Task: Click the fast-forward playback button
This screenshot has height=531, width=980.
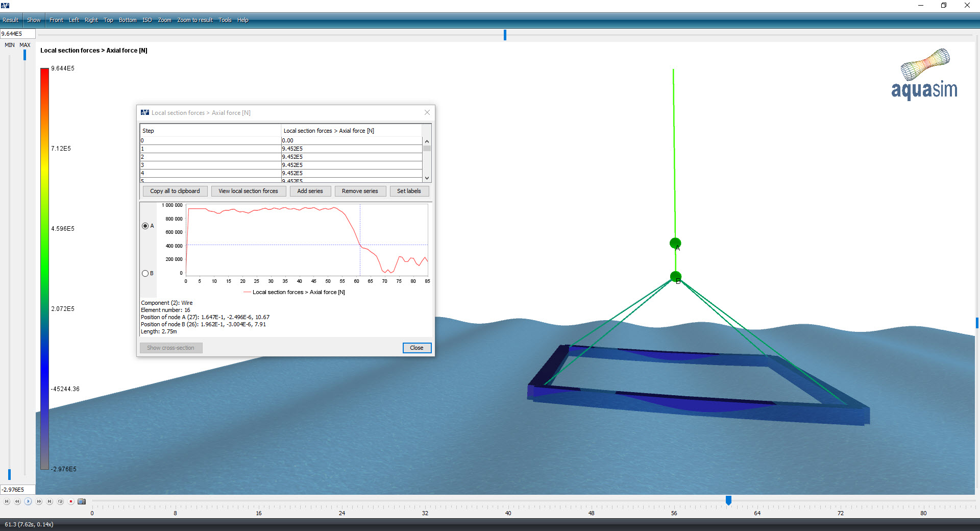Action: click(39, 501)
